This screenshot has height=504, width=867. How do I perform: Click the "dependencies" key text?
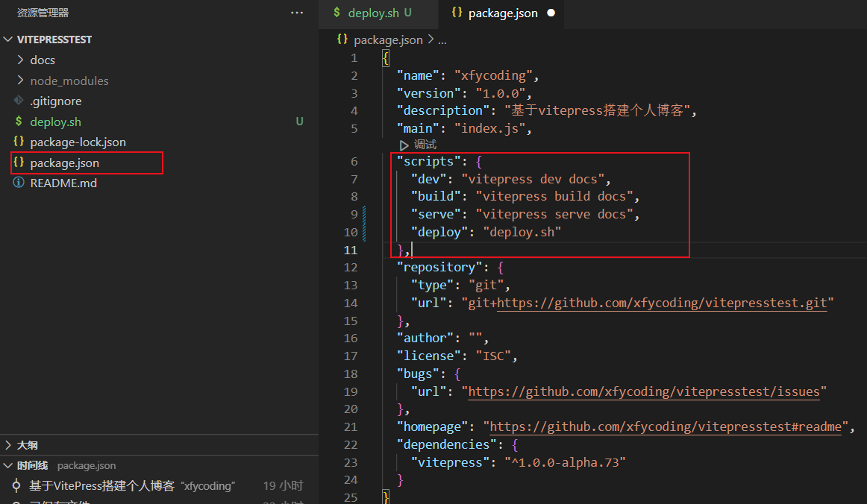click(446, 444)
